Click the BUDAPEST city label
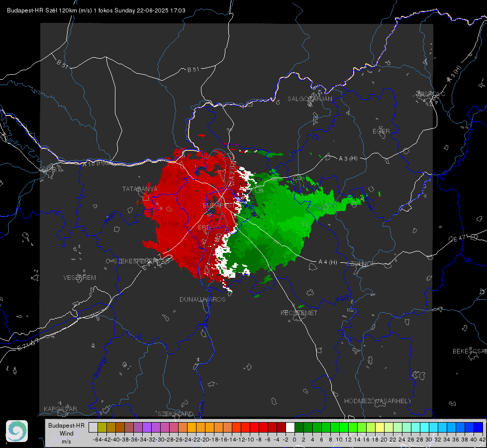 tap(219, 206)
